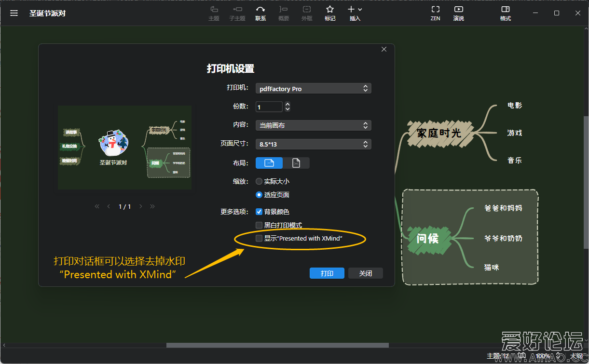
Task: Click the 概要 summary tool
Action: [284, 13]
